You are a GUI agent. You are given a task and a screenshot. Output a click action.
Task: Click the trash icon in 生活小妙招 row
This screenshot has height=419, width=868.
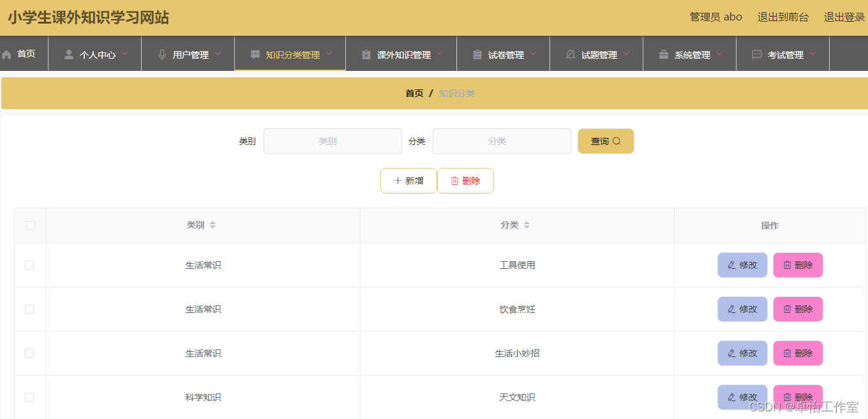click(787, 353)
